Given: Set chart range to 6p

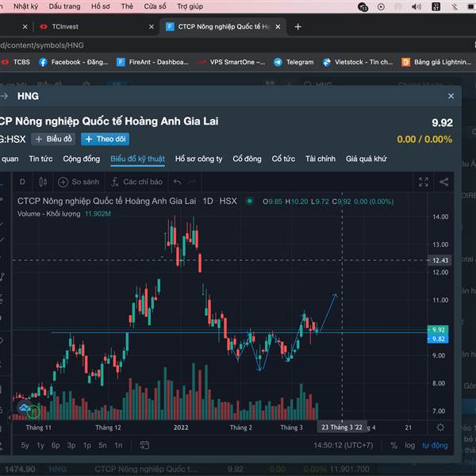Looking at the screenshot, I should [56, 445].
